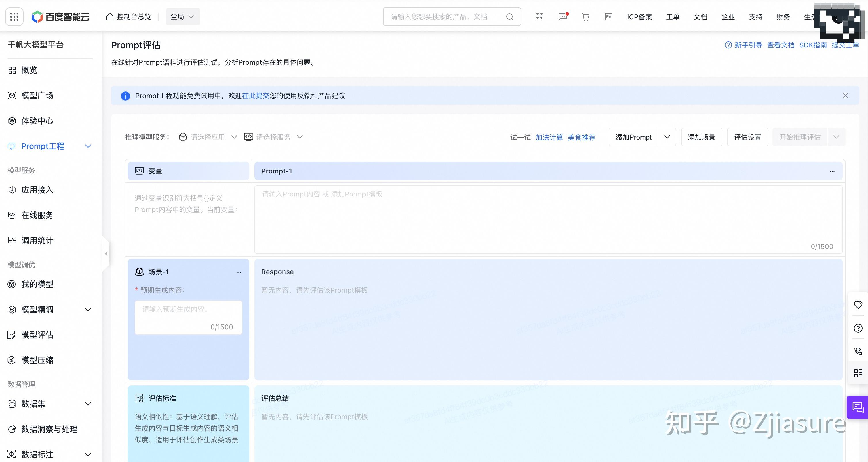This screenshot has width=868, height=462.
Task: Open 场景-1 more options ellipsis
Action: [239, 272]
